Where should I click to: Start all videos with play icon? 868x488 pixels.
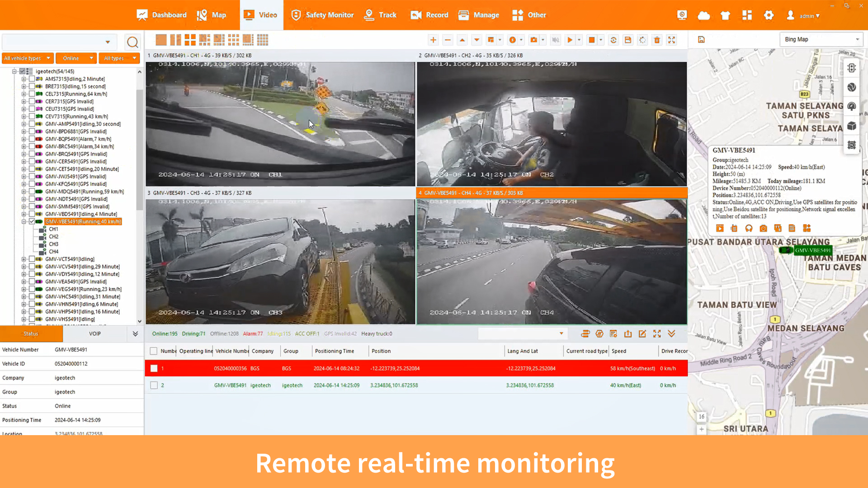tap(570, 40)
